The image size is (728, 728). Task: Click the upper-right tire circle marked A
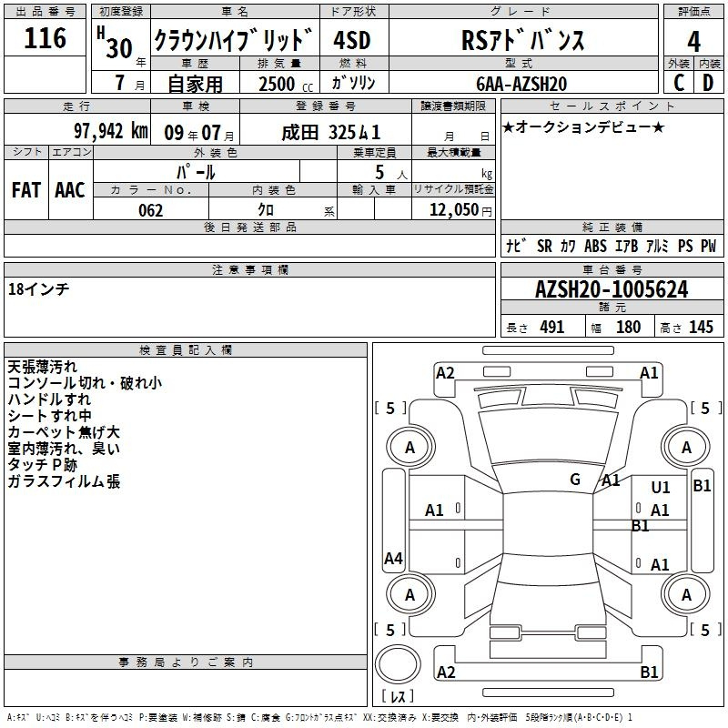(x=686, y=447)
